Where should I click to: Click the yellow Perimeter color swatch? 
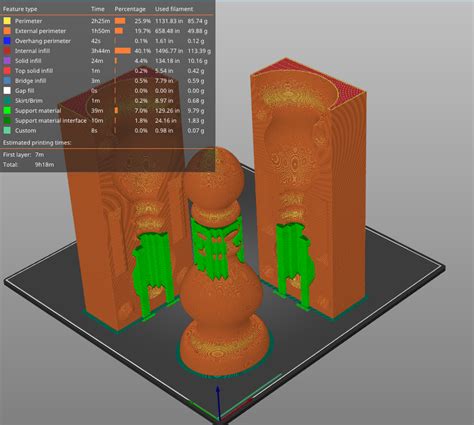[x=7, y=21]
